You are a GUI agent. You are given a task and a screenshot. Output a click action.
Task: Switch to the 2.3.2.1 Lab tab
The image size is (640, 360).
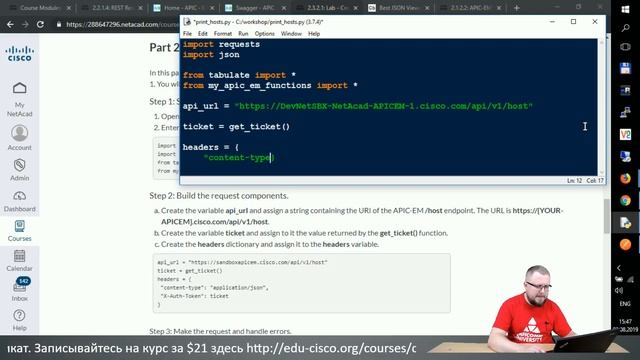(328, 8)
